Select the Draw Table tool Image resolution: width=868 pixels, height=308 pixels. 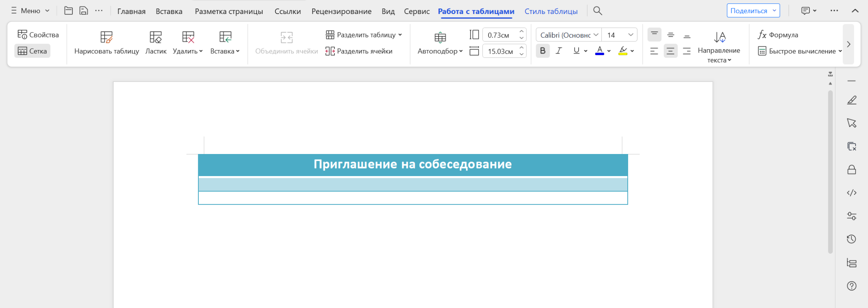[x=106, y=43]
